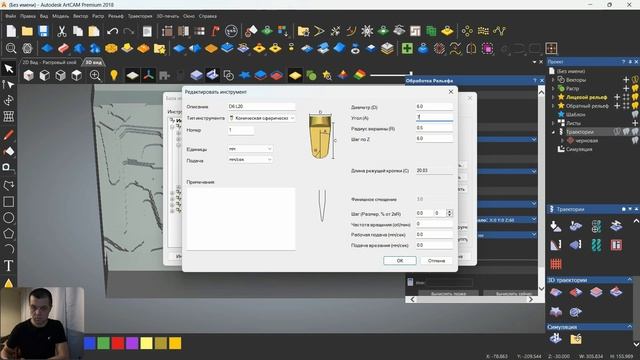Screen dimensions: 640x360
Task: Toggle Векторы visibility bulb in project tree
Action: [635, 80]
